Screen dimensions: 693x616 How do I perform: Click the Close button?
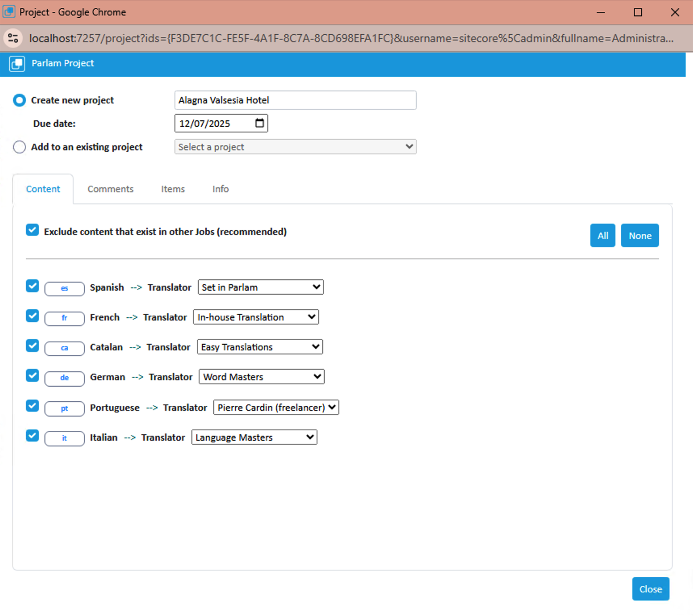pos(650,589)
